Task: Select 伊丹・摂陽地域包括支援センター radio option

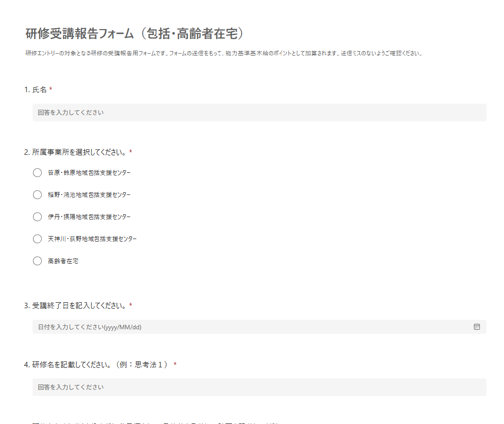Action: coord(37,217)
